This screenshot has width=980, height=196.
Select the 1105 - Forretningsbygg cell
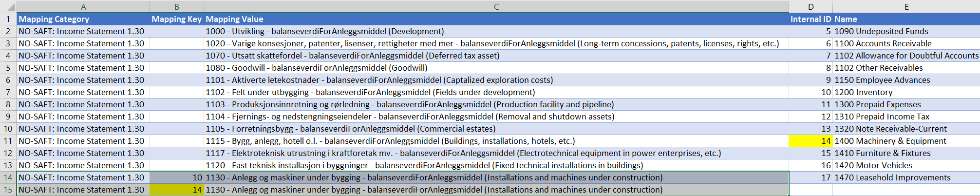(496, 129)
